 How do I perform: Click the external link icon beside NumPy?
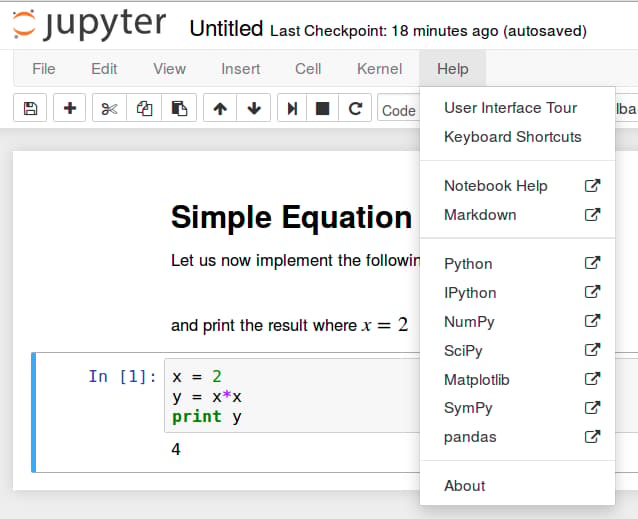click(x=592, y=321)
